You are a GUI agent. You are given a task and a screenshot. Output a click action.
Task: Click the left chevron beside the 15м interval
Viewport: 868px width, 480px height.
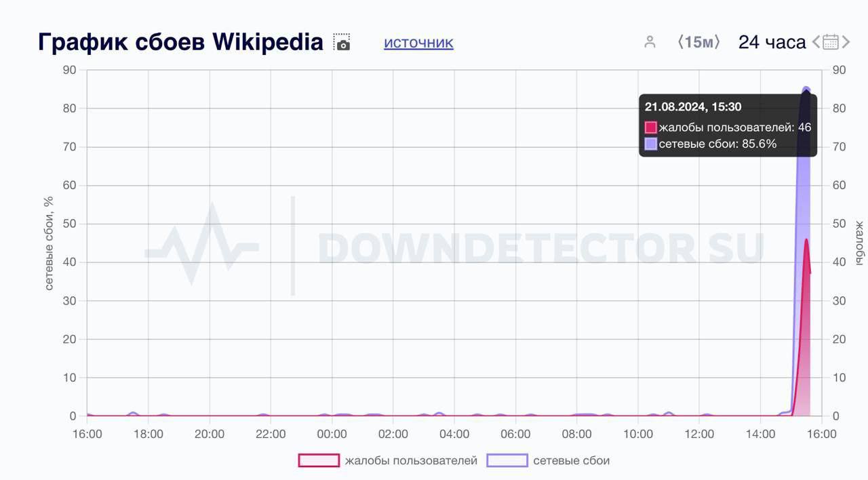pos(680,41)
